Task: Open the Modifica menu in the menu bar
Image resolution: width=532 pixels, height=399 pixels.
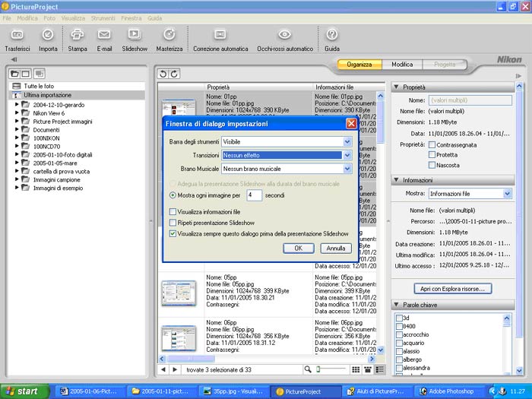Action: coord(27,18)
